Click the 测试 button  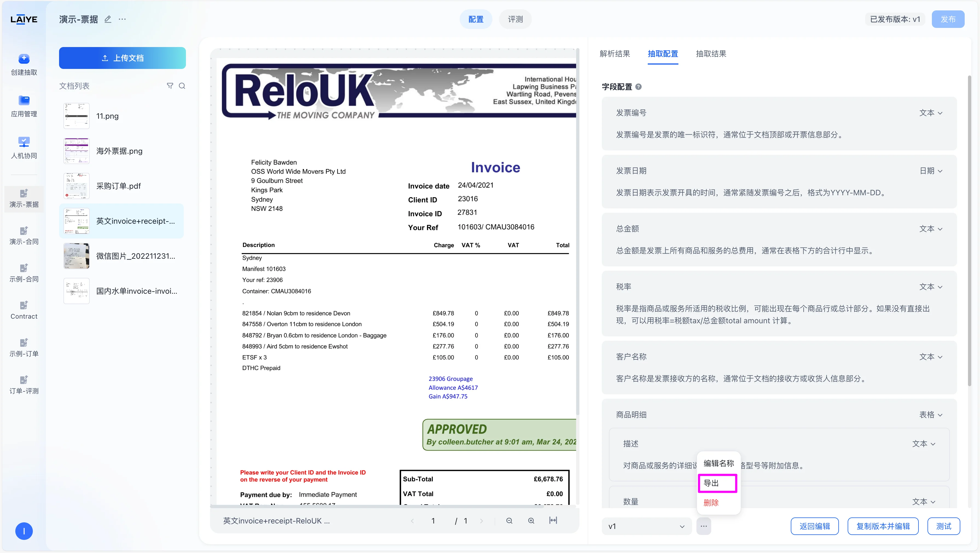(943, 526)
